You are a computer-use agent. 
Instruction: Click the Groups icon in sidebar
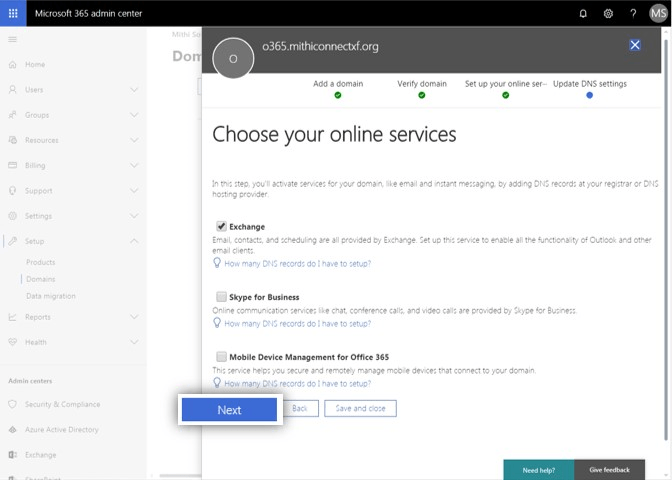(12, 115)
